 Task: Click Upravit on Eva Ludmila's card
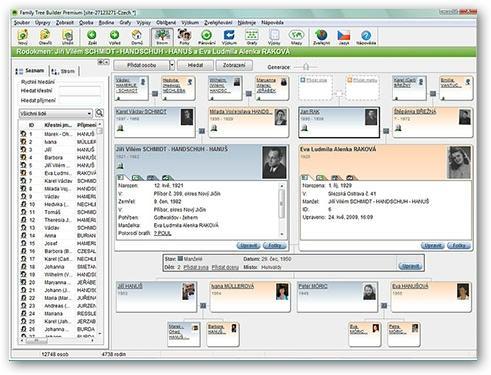pyautogui.click(x=433, y=246)
